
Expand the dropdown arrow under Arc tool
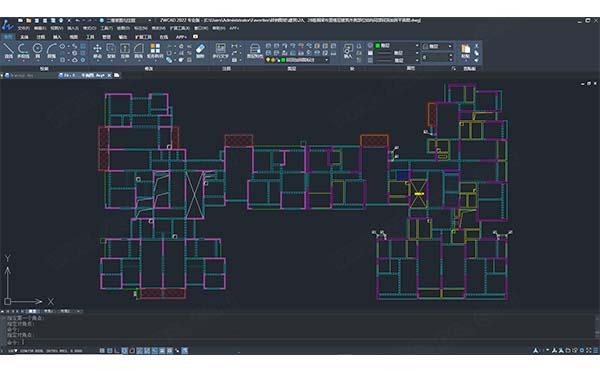[52, 61]
